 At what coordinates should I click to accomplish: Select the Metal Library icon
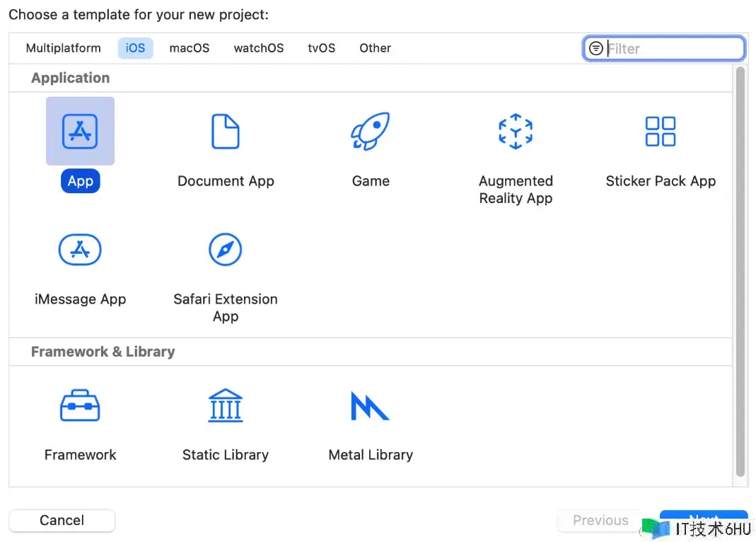tap(370, 405)
